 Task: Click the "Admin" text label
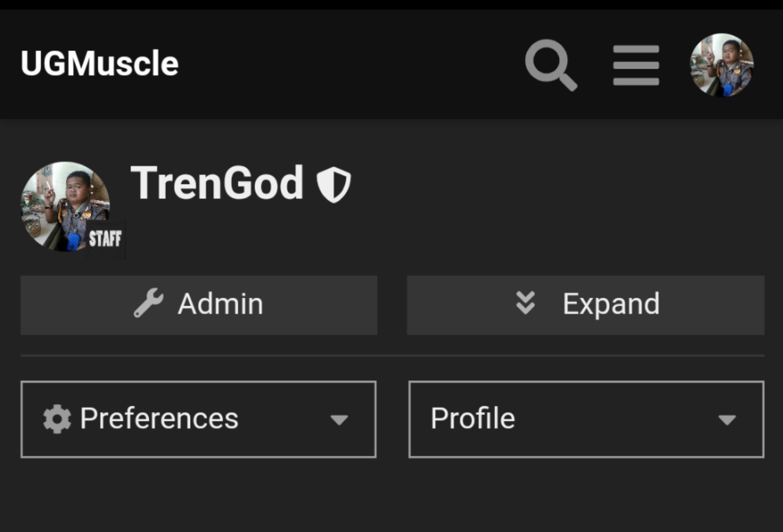(x=221, y=304)
